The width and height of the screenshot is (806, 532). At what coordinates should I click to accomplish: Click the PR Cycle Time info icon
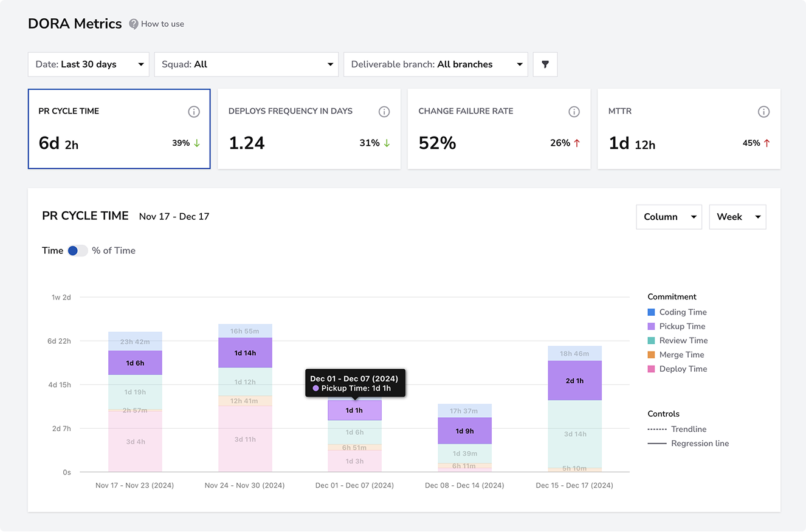(x=194, y=112)
